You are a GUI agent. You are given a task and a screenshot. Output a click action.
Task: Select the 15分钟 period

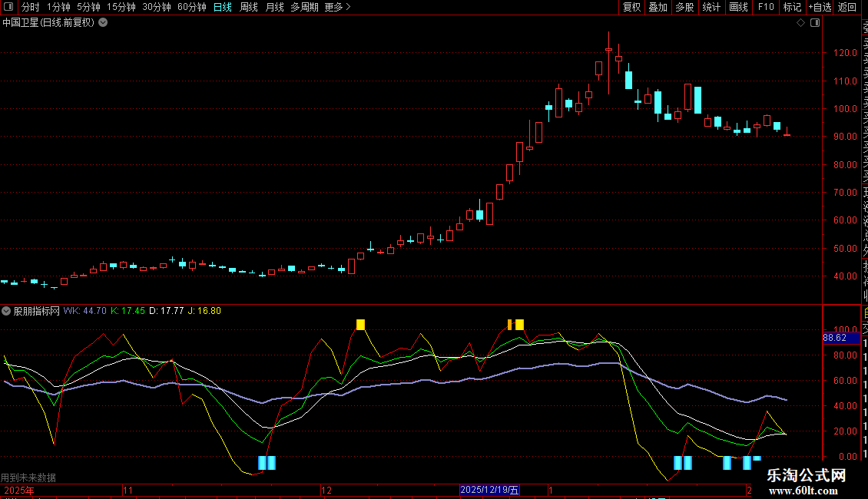click(121, 7)
